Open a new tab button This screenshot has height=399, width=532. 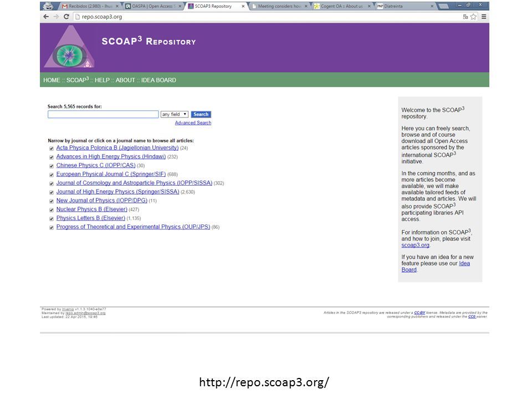click(x=443, y=6)
